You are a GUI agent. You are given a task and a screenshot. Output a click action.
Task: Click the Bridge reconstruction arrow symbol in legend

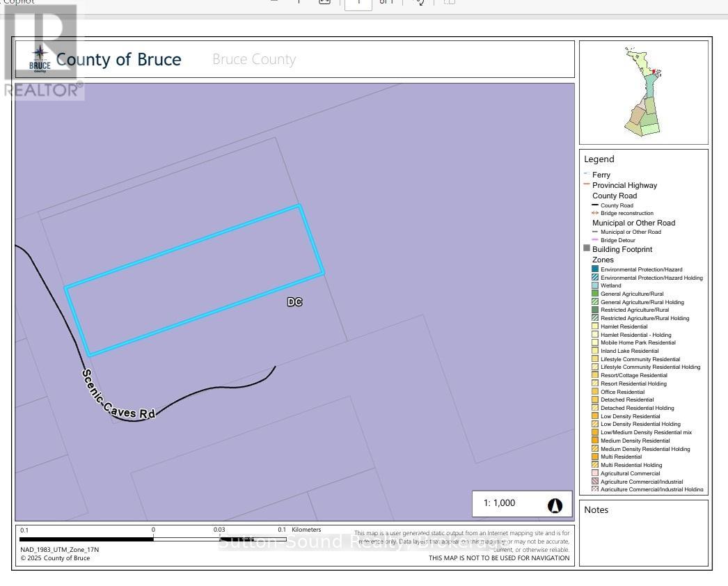595,213
